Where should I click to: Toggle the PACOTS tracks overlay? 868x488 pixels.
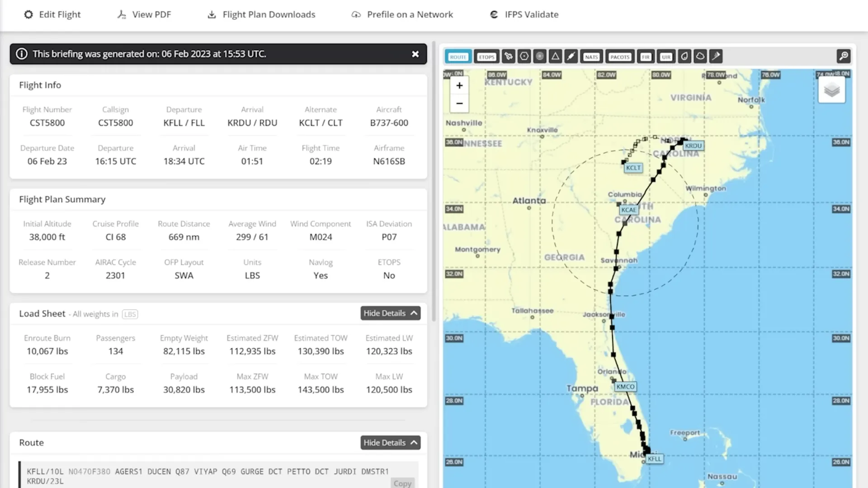click(x=619, y=56)
